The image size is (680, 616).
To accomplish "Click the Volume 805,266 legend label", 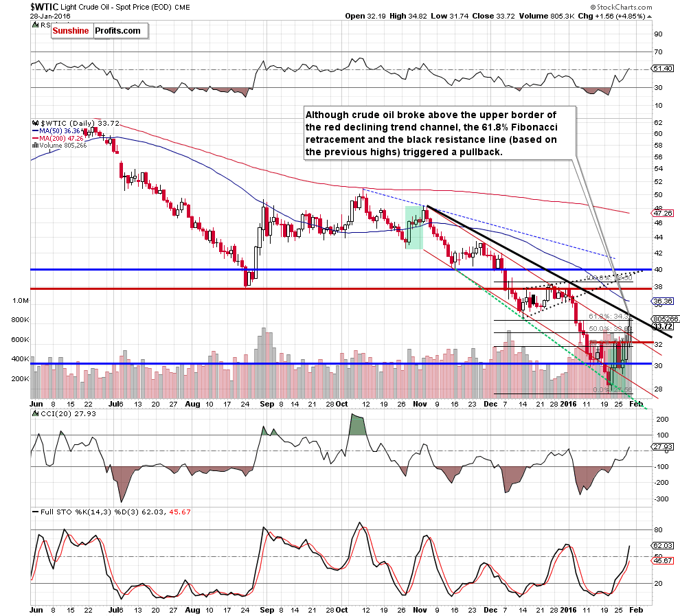I will click(x=63, y=145).
